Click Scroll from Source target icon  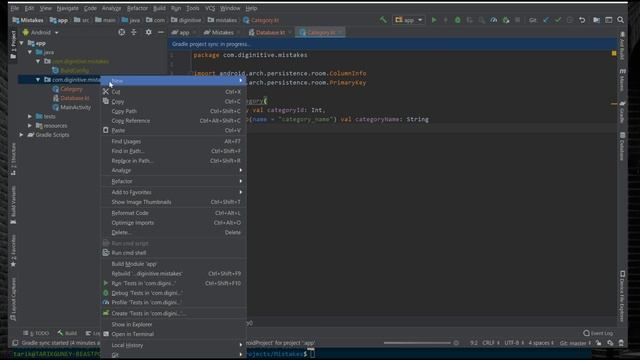[x=122, y=32]
